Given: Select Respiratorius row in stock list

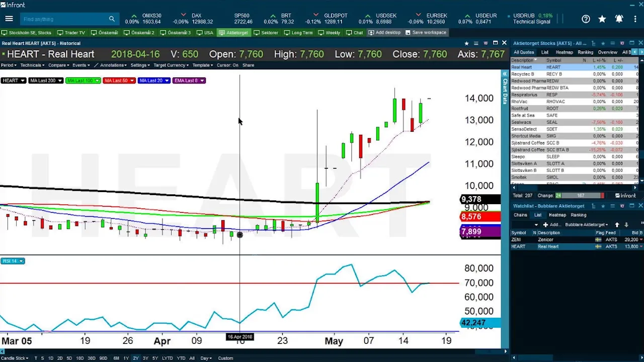Looking at the screenshot, I should (x=575, y=95).
